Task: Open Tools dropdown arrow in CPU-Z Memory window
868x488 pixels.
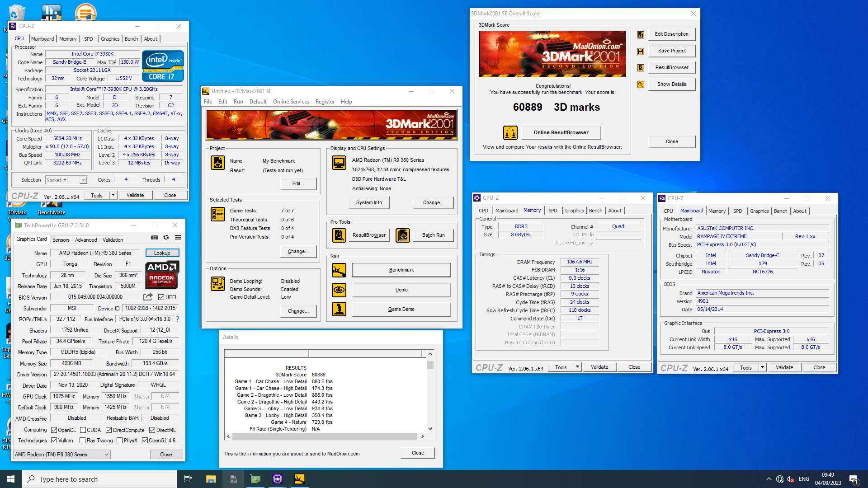Action: [577, 367]
